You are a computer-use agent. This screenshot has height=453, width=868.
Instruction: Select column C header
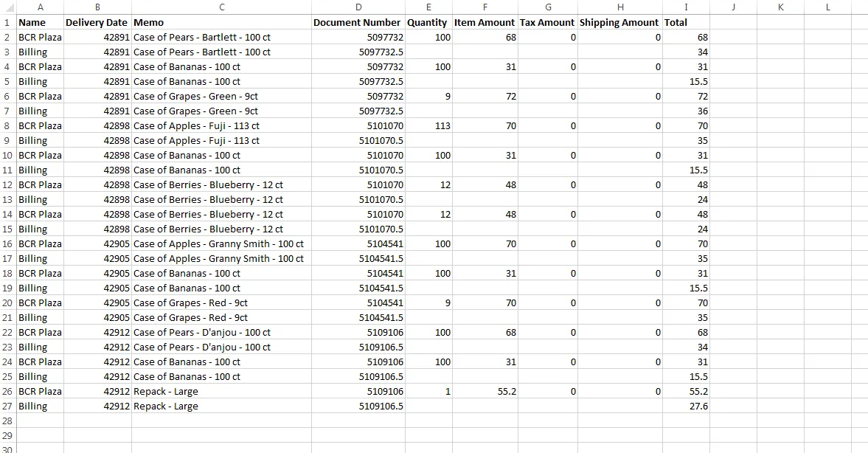click(x=221, y=7)
